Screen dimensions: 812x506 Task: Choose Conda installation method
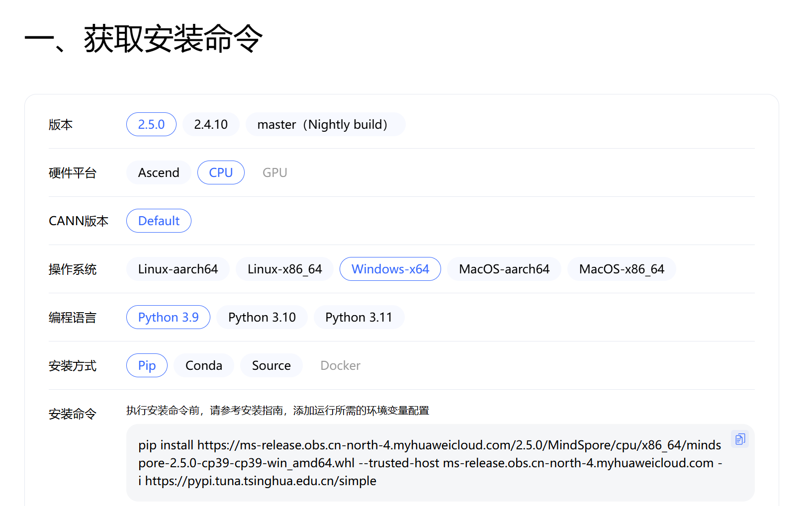pyautogui.click(x=204, y=365)
